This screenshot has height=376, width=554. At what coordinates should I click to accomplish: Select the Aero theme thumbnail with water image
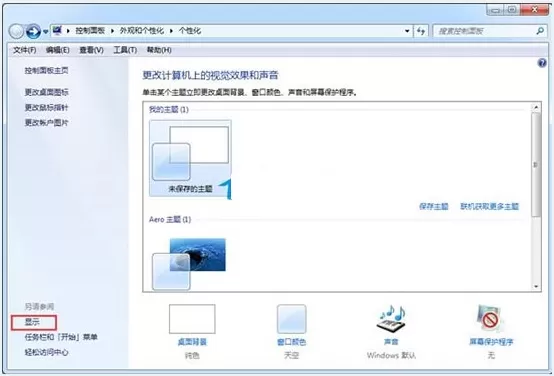(190, 264)
